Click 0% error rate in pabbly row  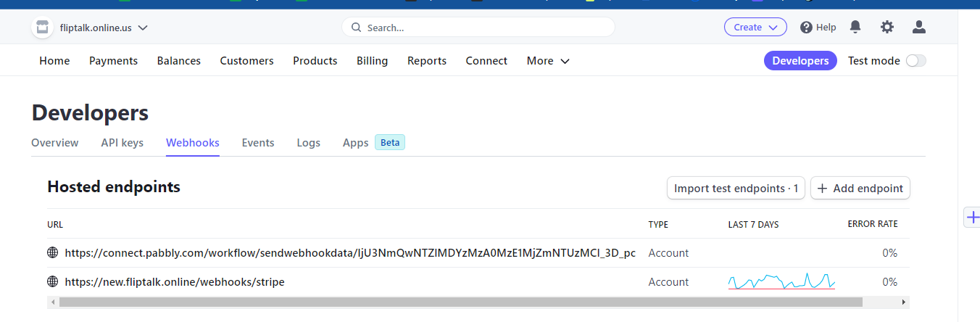(889, 253)
